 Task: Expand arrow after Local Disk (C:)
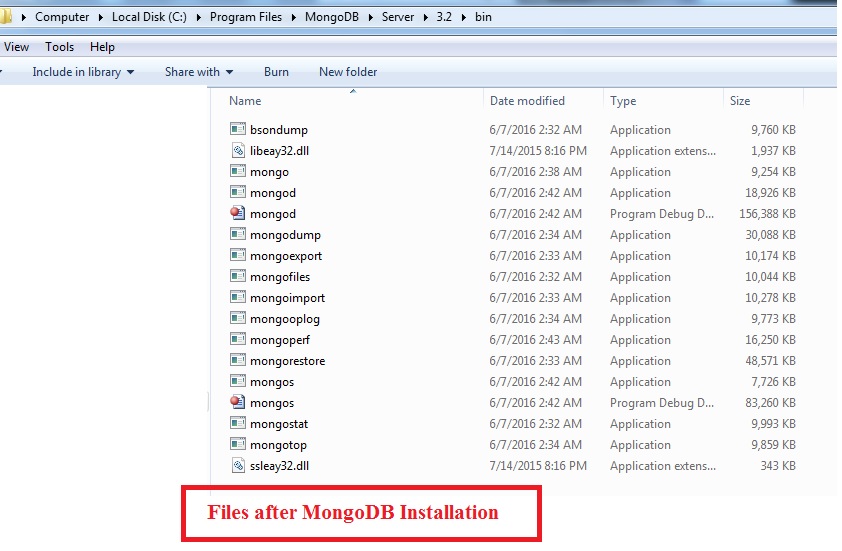click(198, 17)
